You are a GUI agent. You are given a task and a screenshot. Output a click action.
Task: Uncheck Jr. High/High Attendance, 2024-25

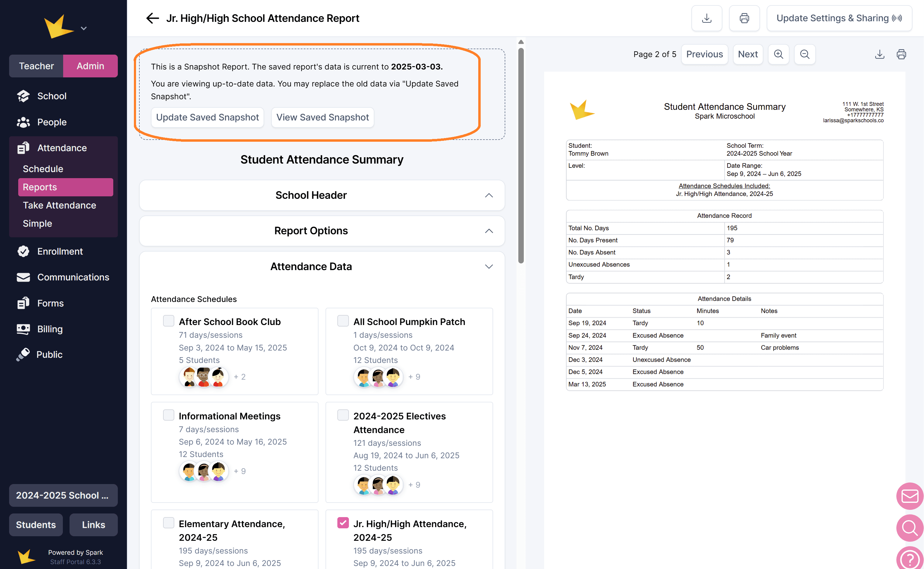point(343,523)
